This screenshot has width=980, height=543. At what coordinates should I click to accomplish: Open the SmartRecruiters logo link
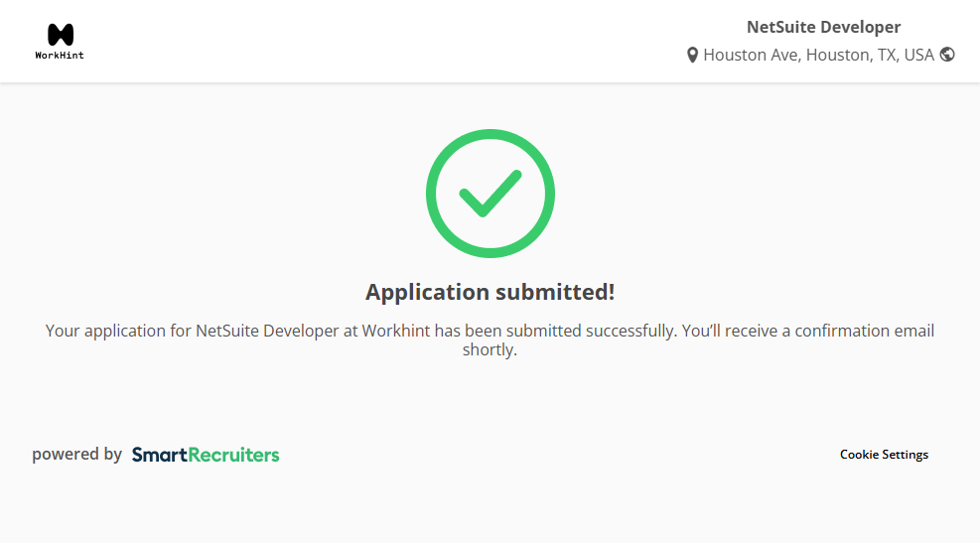pyautogui.click(x=206, y=455)
